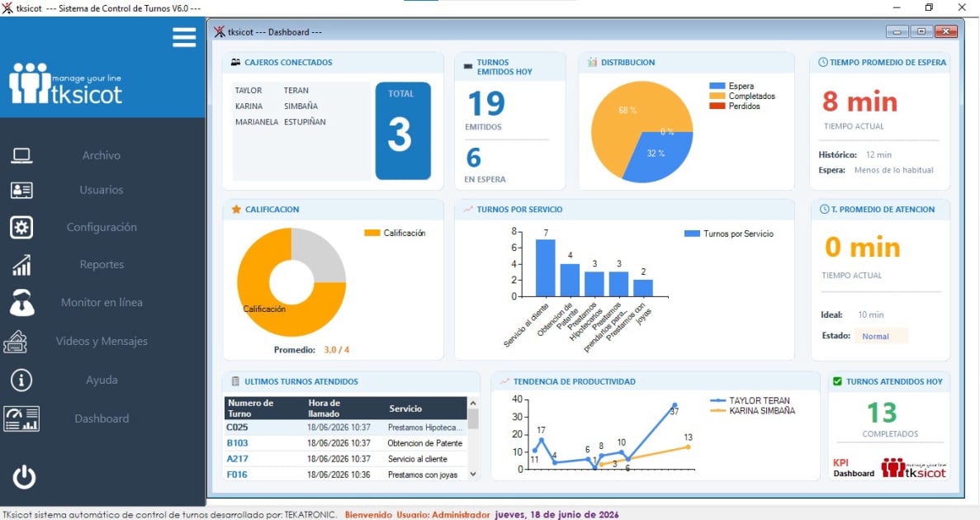Image resolution: width=980 pixels, height=520 pixels.
Task: Open the hamburger menu in sidebar
Action: [184, 37]
